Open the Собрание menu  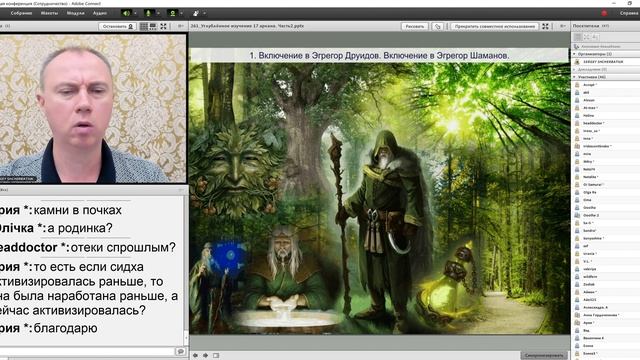(x=21, y=13)
